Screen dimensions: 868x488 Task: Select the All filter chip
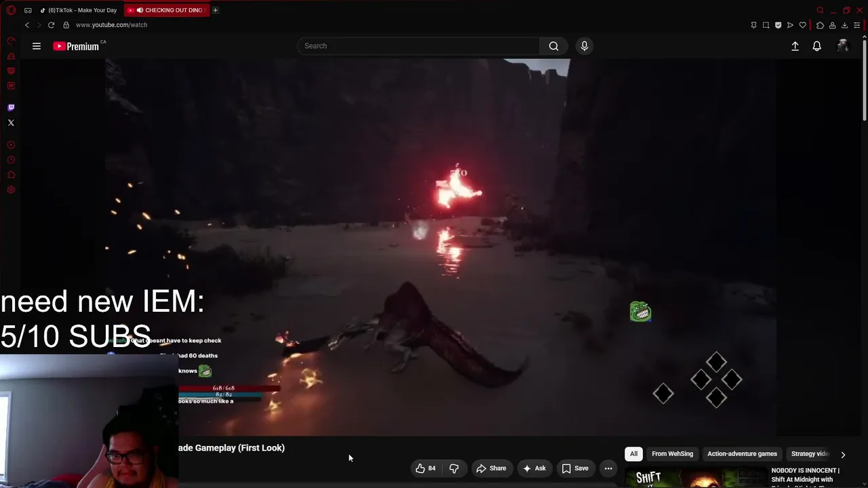coord(633,454)
